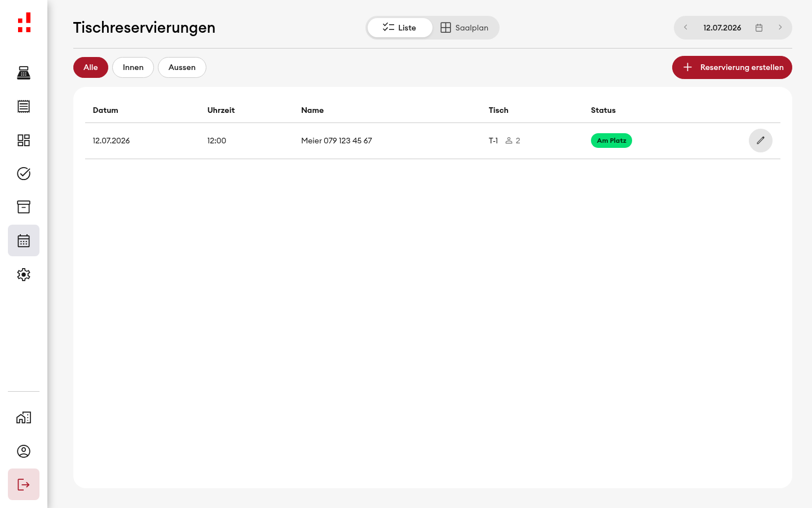The width and height of the screenshot is (812, 508).
Task: Open the checkmark circle sidebar icon
Action: pyautogui.click(x=24, y=173)
